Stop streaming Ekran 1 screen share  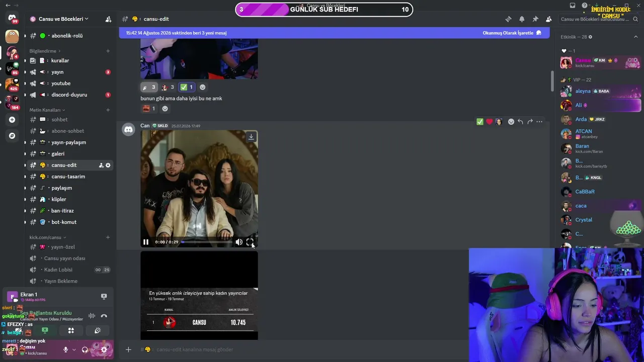(104, 297)
